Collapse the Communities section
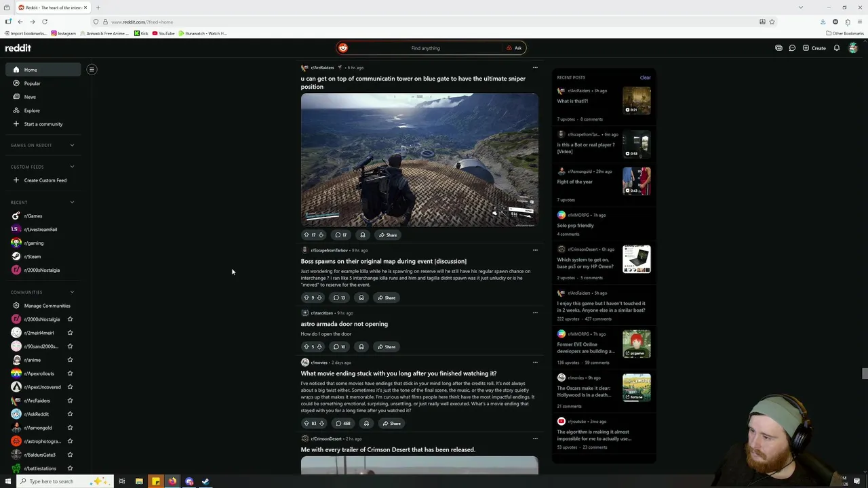Screen dimensions: 868x488 72,292
